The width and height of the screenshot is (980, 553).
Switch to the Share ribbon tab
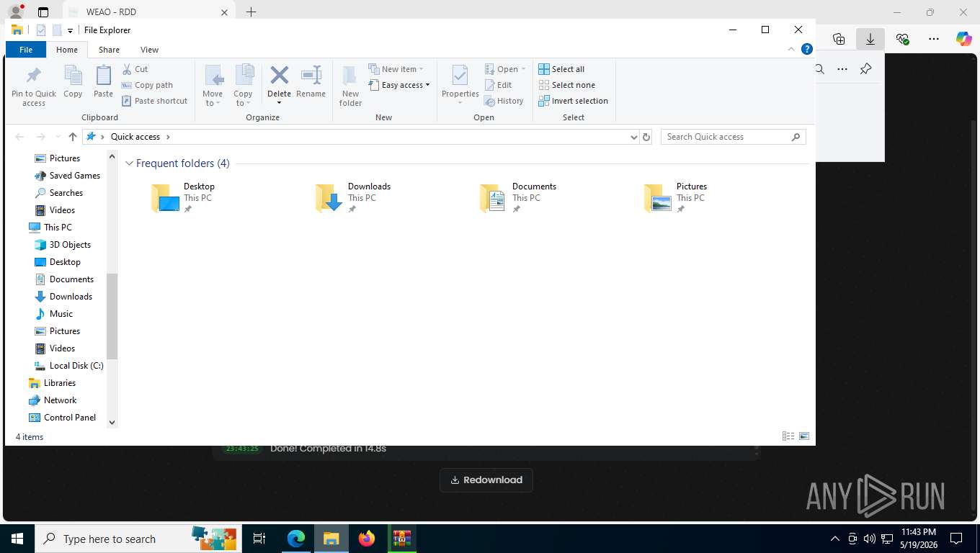click(x=109, y=50)
